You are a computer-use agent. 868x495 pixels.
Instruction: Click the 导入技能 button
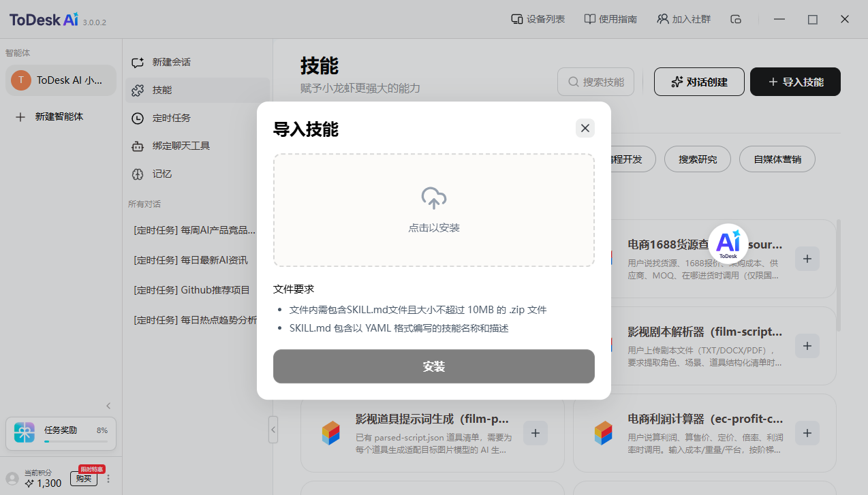click(796, 82)
